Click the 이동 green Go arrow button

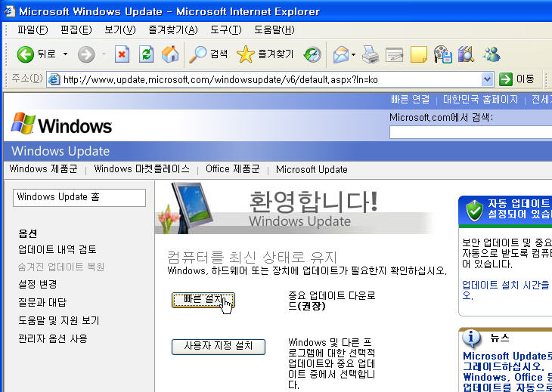tap(516, 79)
